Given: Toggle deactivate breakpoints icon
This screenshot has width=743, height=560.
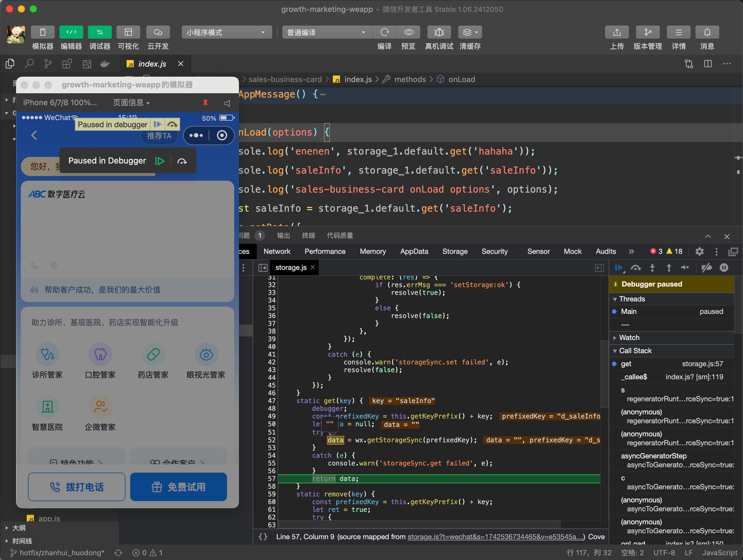Looking at the screenshot, I should 707,268.
